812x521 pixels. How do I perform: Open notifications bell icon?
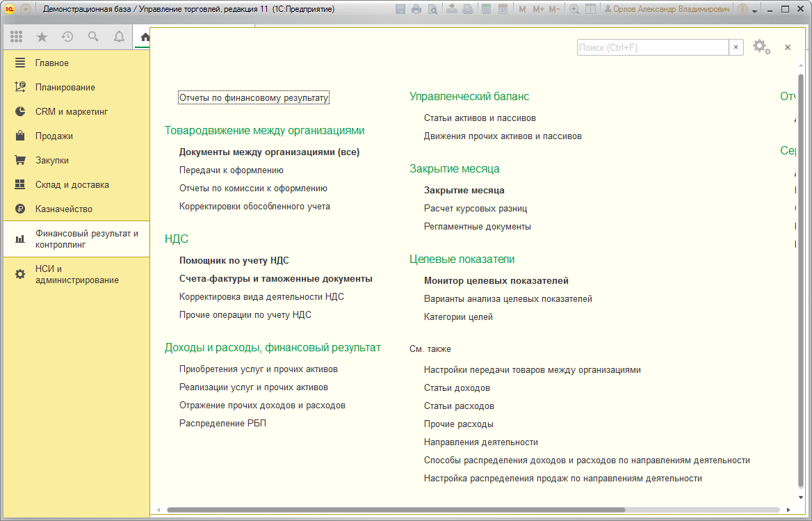119,36
